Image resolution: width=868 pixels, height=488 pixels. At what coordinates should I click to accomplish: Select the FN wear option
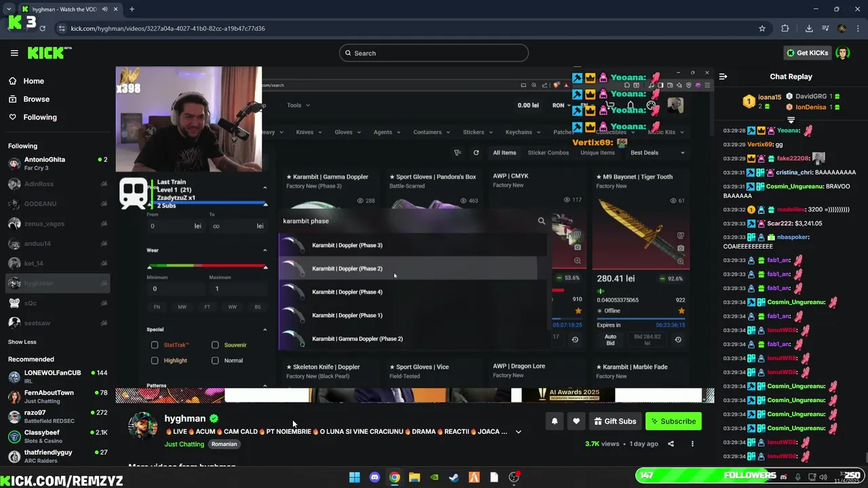point(157,307)
